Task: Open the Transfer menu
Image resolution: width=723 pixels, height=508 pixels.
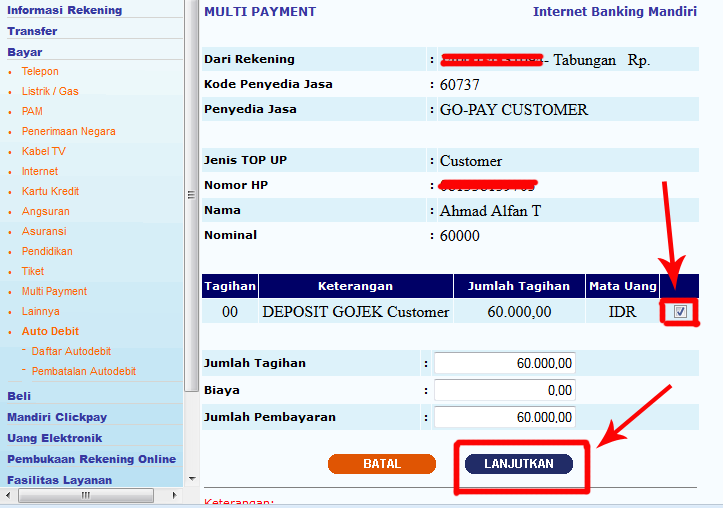Action: click(x=32, y=31)
